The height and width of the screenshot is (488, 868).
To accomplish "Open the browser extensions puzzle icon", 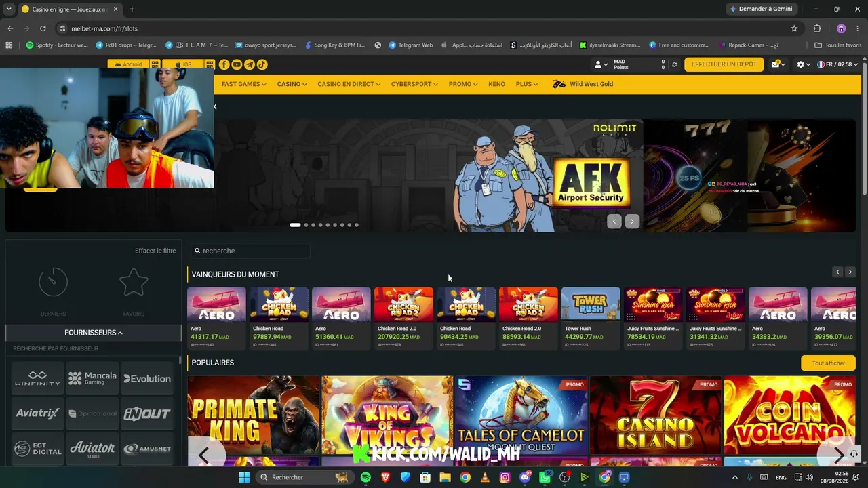I will pyautogui.click(x=817, y=28).
